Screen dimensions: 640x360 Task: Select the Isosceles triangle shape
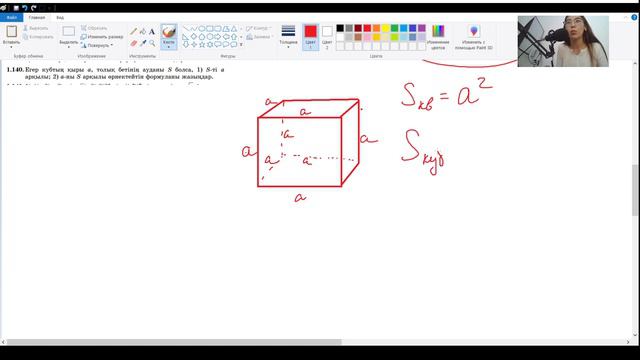pyautogui.click(x=233, y=29)
